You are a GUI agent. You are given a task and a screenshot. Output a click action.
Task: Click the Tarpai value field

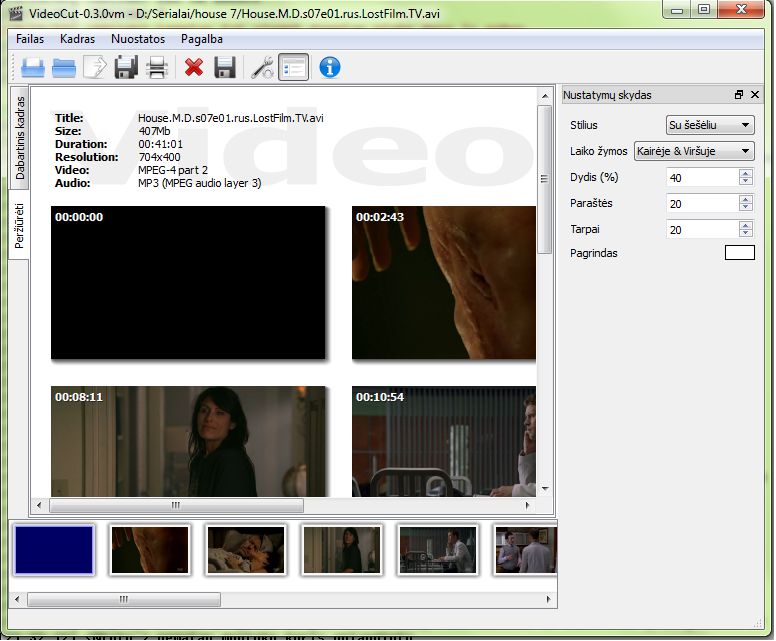[x=702, y=230]
